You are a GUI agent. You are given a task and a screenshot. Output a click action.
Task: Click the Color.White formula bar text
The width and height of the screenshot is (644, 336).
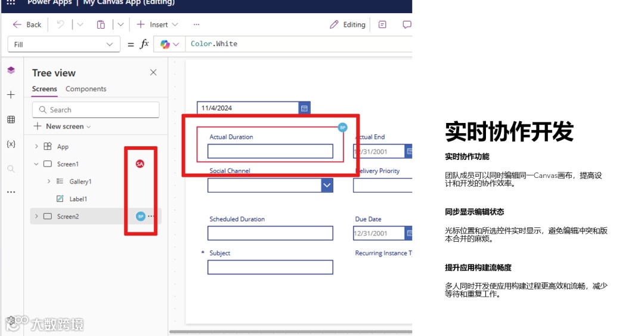(214, 44)
